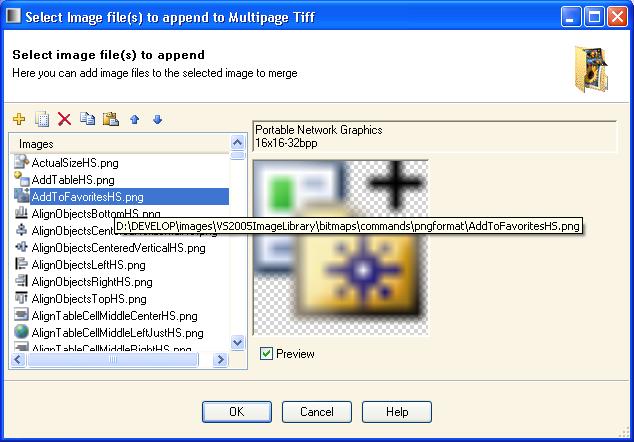Click the Cancel button

(x=317, y=412)
